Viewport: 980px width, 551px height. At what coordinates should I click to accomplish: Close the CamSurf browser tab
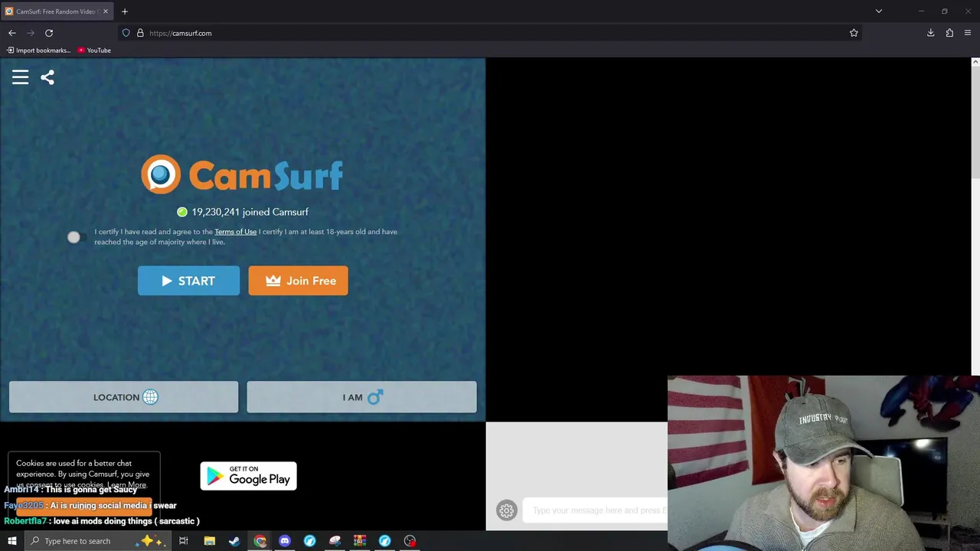tap(106, 11)
